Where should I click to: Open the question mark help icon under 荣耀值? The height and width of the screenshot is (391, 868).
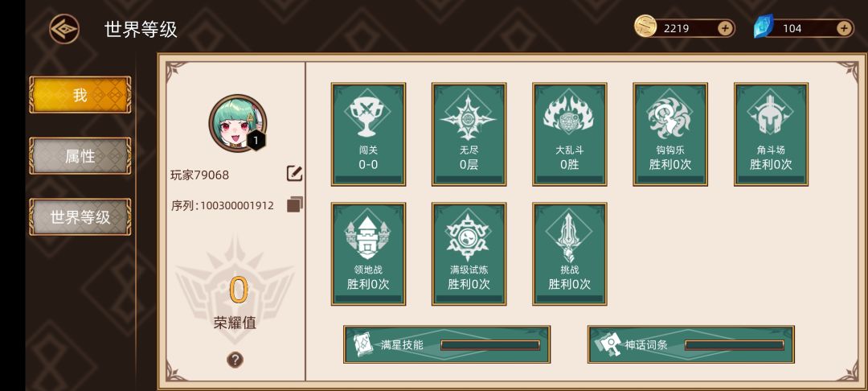[235, 360]
